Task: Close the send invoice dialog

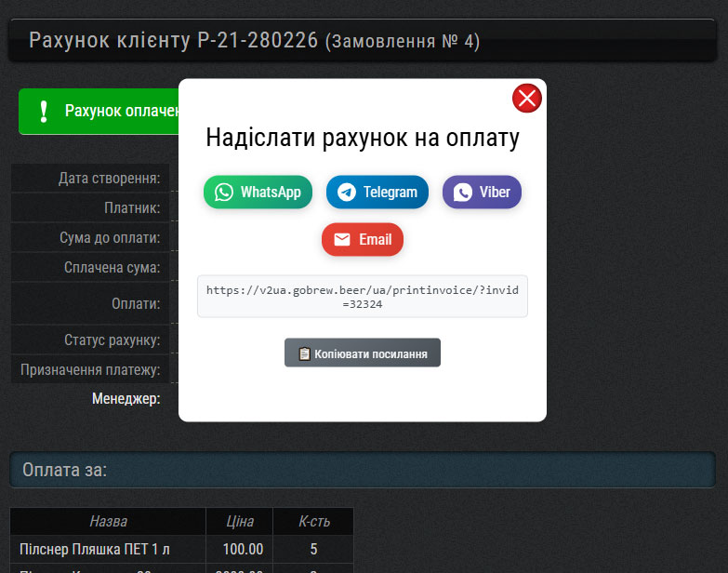Action: (x=527, y=98)
